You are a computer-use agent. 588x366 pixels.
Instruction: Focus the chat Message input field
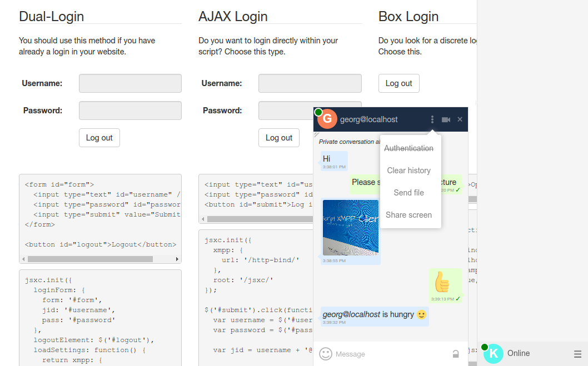coord(391,354)
